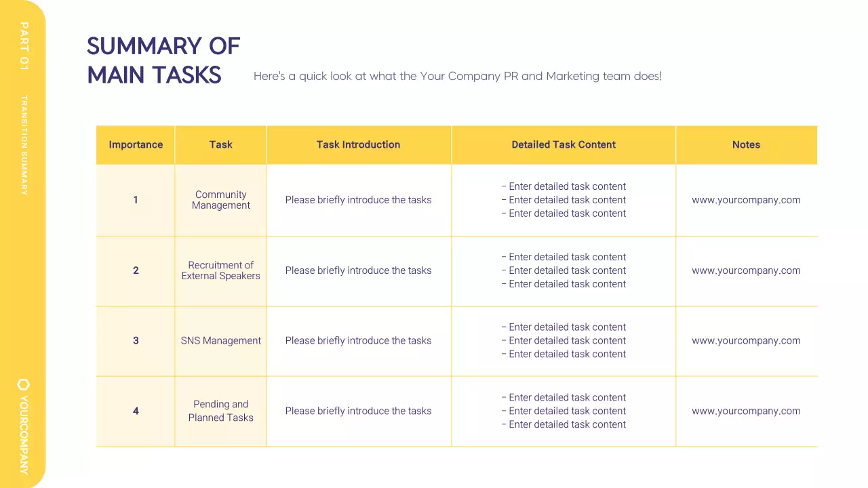
Task: Select the Task column header
Action: pyautogui.click(x=221, y=144)
